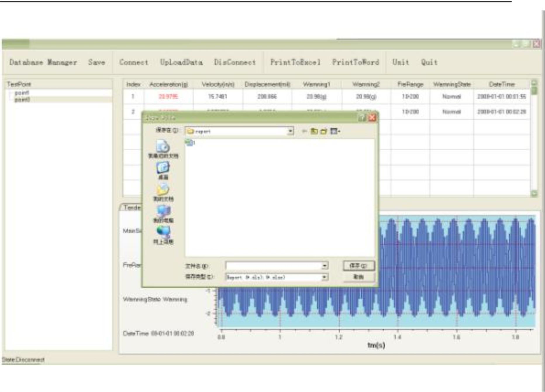Switch to the Tendency tab above the chart
The width and height of the screenshot is (545, 392).
tap(132, 207)
